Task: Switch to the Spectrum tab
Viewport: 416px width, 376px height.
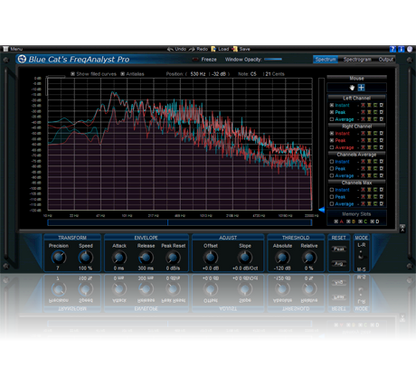Action: coord(326,59)
